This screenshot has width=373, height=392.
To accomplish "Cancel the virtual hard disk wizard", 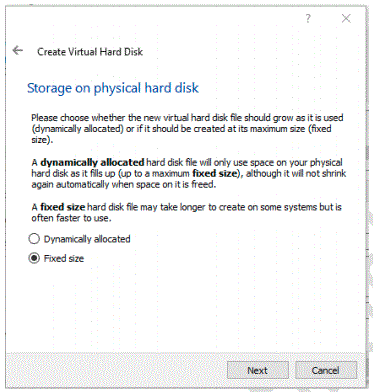I will click(x=326, y=370).
